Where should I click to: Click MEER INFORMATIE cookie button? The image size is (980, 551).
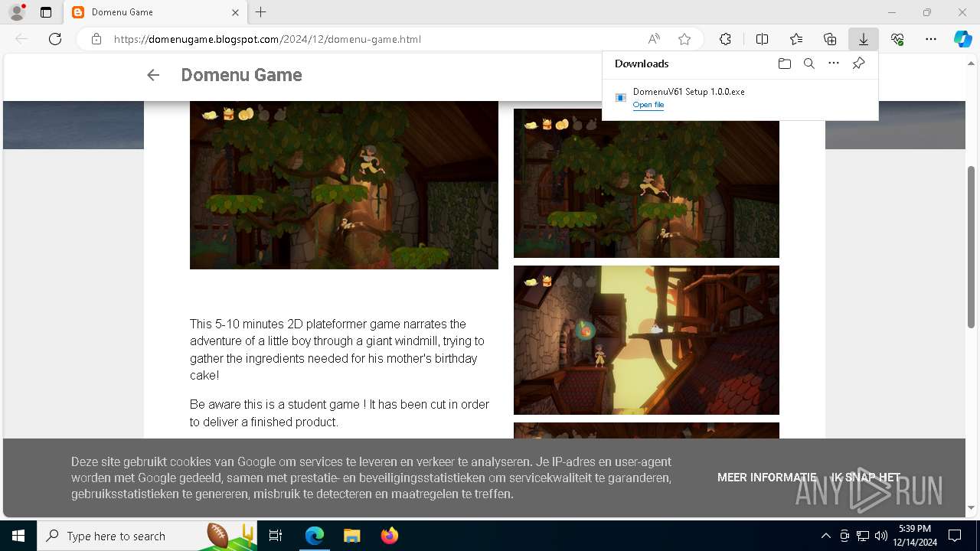point(766,478)
